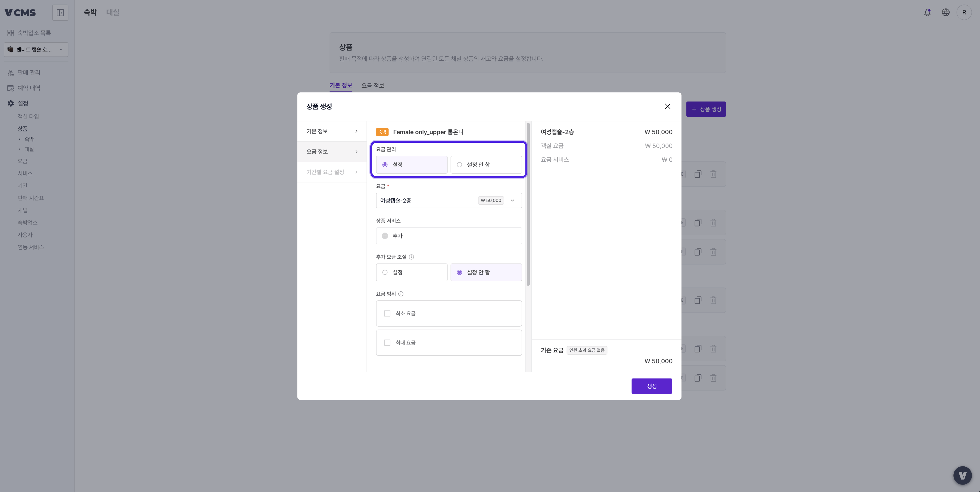Click the + 상품 생성 button
The height and width of the screenshot is (492, 980).
coord(706,109)
